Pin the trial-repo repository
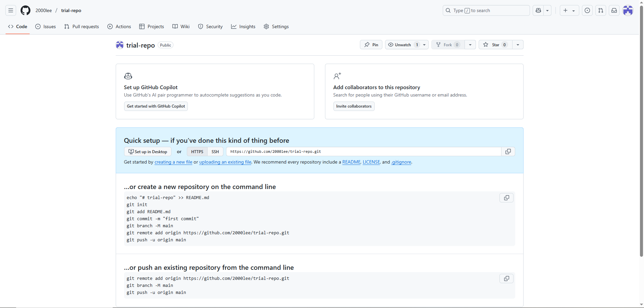This screenshot has width=644, height=308. pyautogui.click(x=371, y=45)
